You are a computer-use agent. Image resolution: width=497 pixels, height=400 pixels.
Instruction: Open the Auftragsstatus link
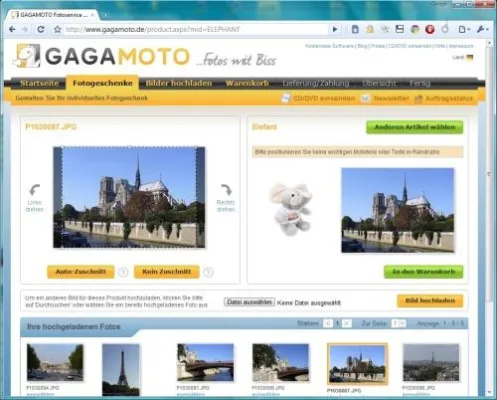coord(444,98)
